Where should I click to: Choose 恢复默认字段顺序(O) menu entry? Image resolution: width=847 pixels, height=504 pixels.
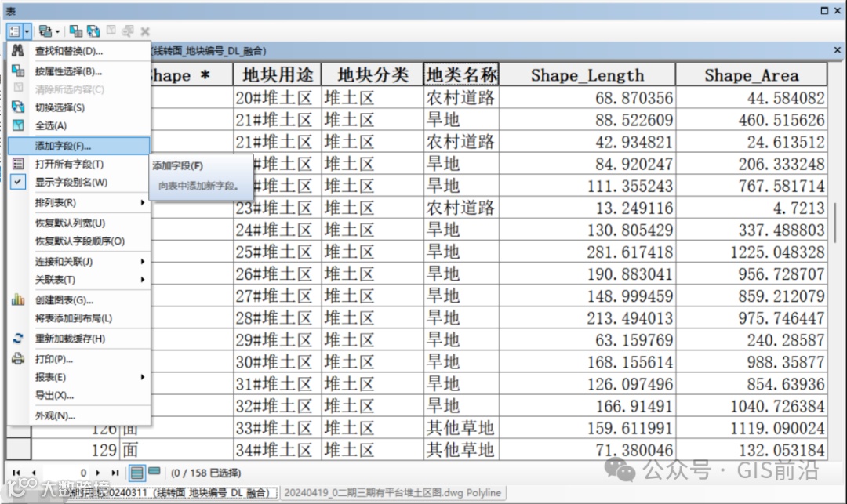[79, 241]
